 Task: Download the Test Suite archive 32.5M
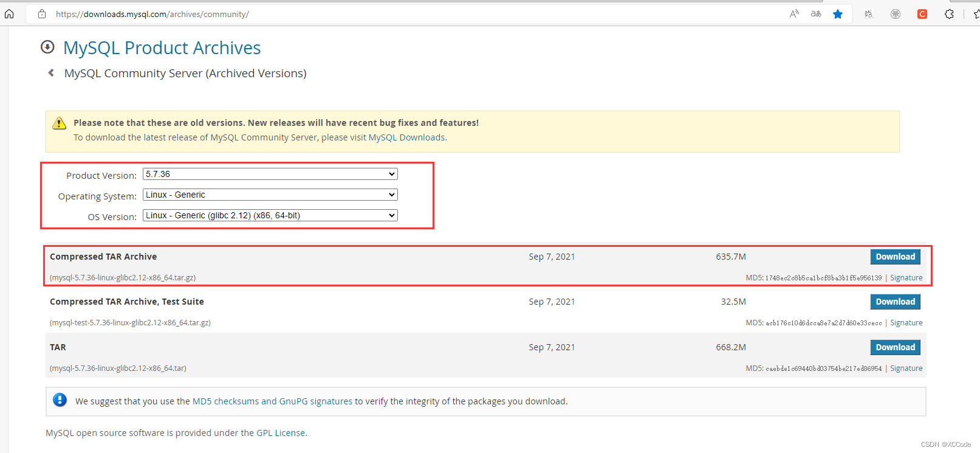pos(895,302)
